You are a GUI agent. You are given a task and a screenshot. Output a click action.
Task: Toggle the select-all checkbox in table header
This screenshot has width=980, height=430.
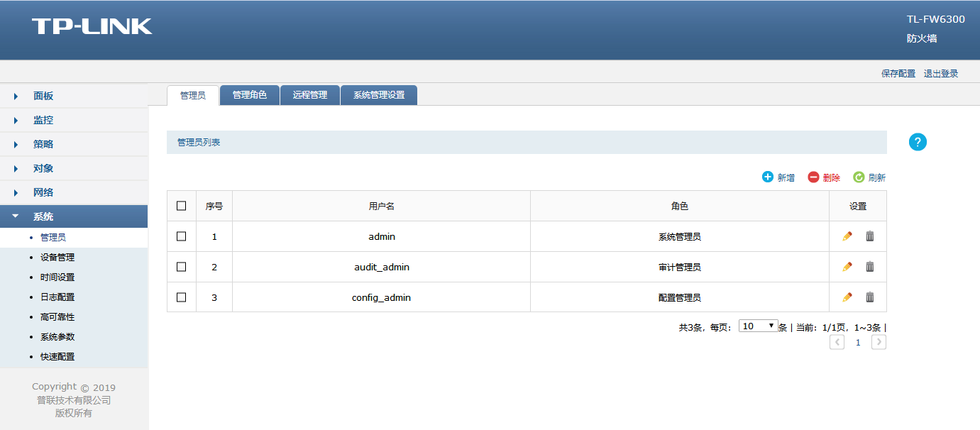pyautogui.click(x=181, y=206)
